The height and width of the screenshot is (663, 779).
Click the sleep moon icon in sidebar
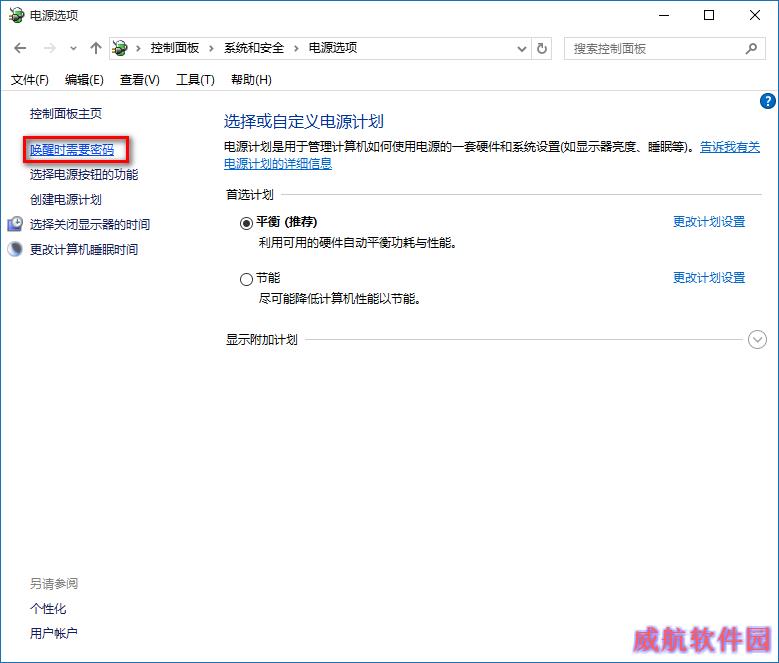point(15,249)
